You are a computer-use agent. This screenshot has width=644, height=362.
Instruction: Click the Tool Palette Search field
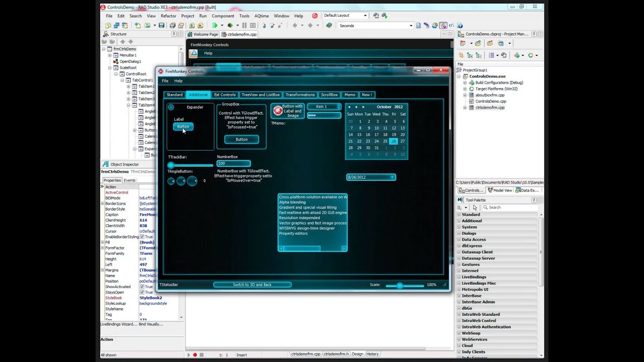[x=509, y=207]
